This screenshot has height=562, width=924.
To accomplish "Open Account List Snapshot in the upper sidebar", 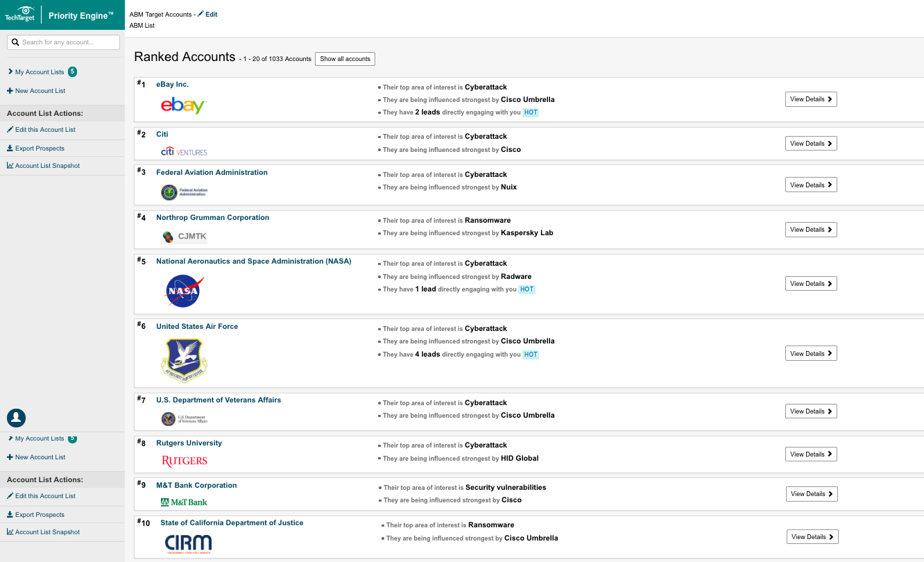I will 43,166.
